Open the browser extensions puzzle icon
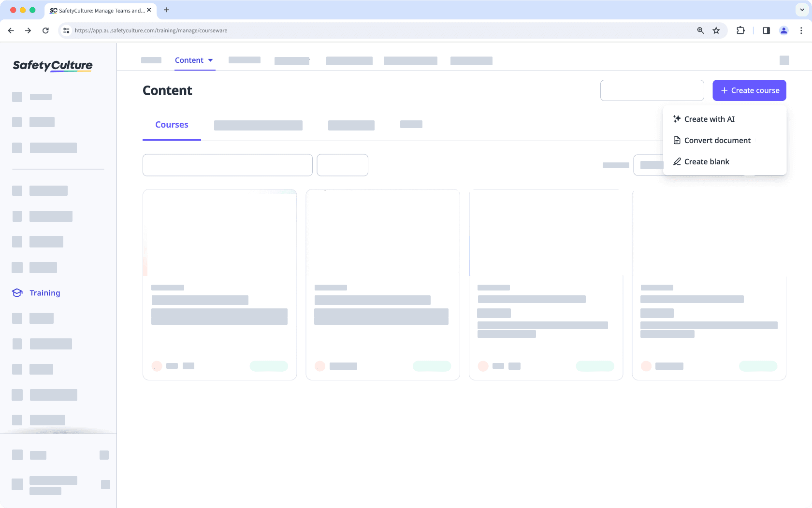The width and height of the screenshot is (812, 508). [x=740, y=30]
